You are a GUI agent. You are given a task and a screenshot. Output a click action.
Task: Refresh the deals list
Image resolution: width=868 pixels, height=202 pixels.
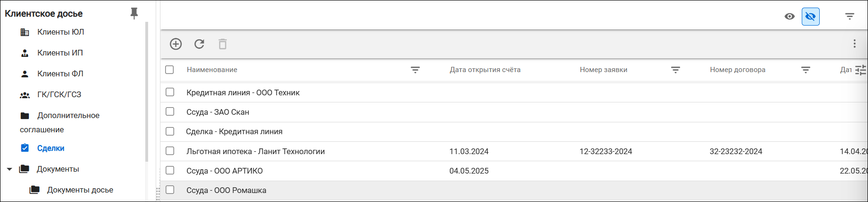(199, 44)
